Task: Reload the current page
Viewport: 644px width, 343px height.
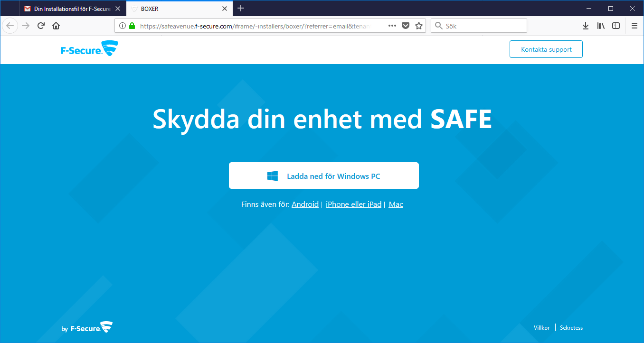Action: pos(41,26)
